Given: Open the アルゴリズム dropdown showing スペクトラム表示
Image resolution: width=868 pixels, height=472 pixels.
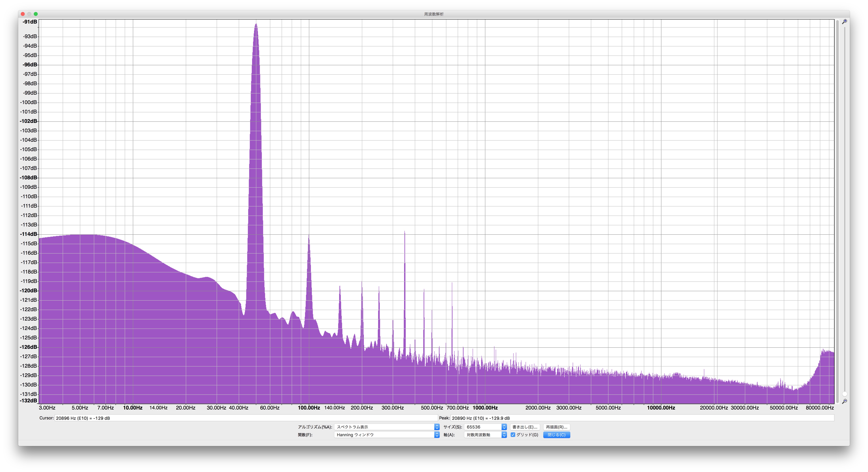Looking at the screenshot, I should [x=387, y=427].
